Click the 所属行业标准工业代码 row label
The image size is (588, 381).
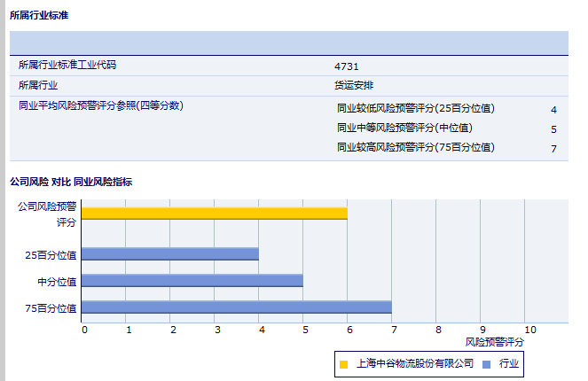[67, 66]
